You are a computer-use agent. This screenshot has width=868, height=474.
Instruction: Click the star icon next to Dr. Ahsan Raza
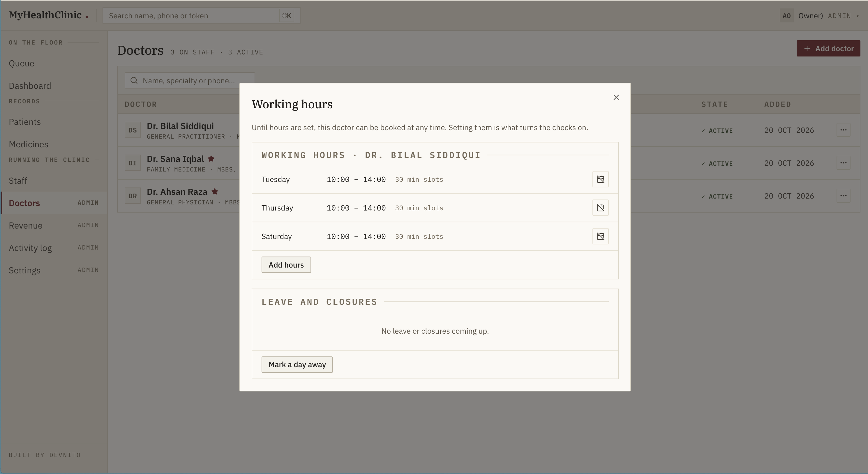tap(215, 192)
